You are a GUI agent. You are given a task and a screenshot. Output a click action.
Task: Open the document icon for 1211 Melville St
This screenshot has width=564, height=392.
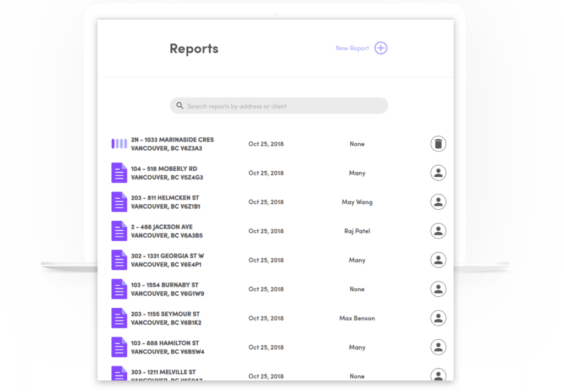119,374
